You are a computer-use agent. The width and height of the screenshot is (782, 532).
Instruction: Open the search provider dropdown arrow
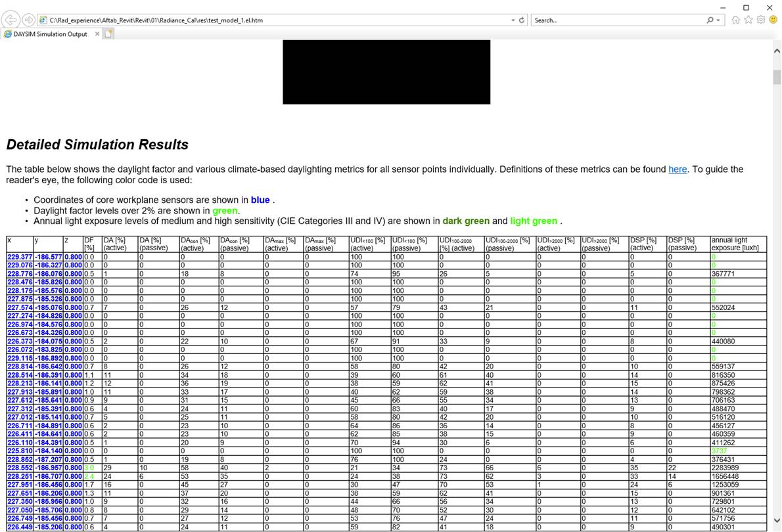coord(718,20)
